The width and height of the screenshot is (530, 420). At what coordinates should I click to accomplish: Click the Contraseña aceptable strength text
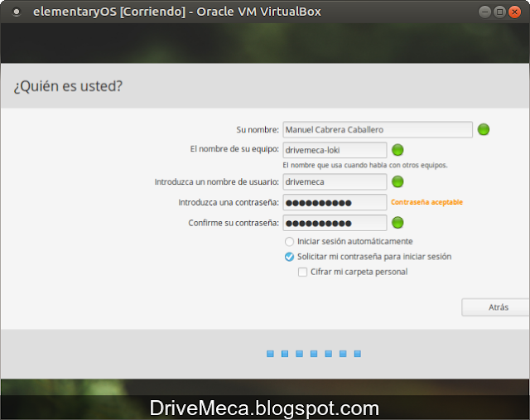click(427, 202)
